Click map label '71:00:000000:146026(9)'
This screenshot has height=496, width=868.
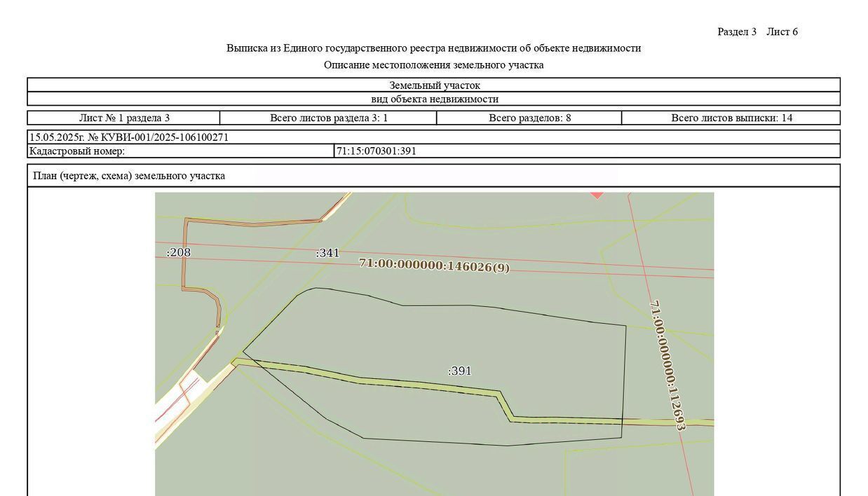pos(434,266)
